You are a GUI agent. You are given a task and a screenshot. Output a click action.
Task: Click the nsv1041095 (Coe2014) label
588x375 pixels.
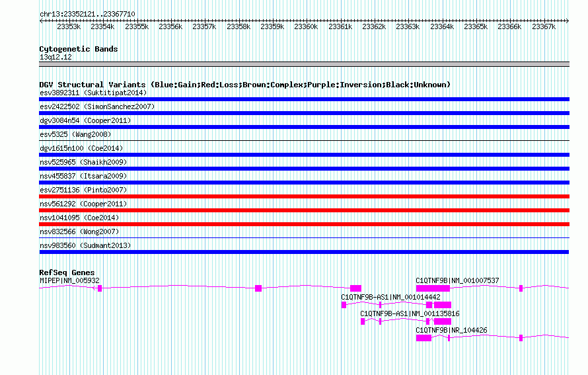[79, 218]
